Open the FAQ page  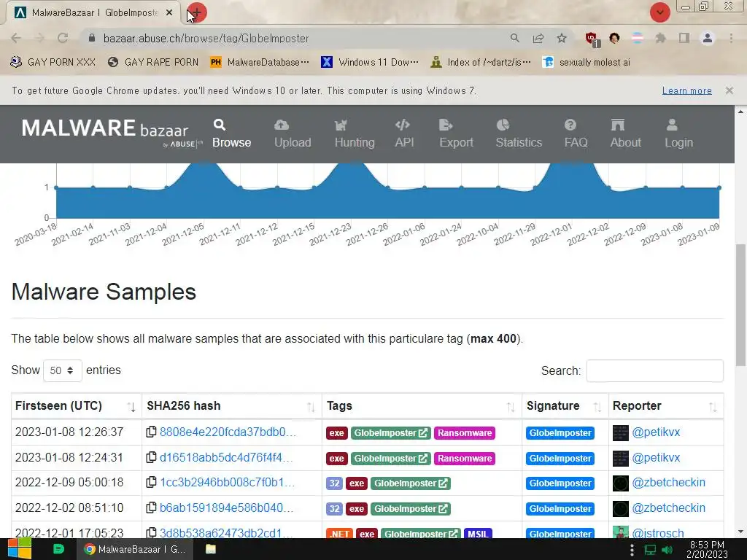tap(576, 134)
